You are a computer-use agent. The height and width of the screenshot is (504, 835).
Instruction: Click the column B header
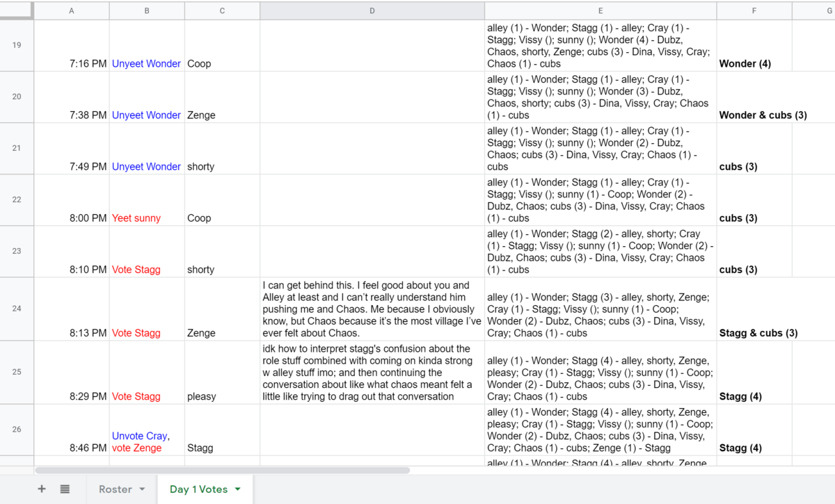click(x=146, y=10)
